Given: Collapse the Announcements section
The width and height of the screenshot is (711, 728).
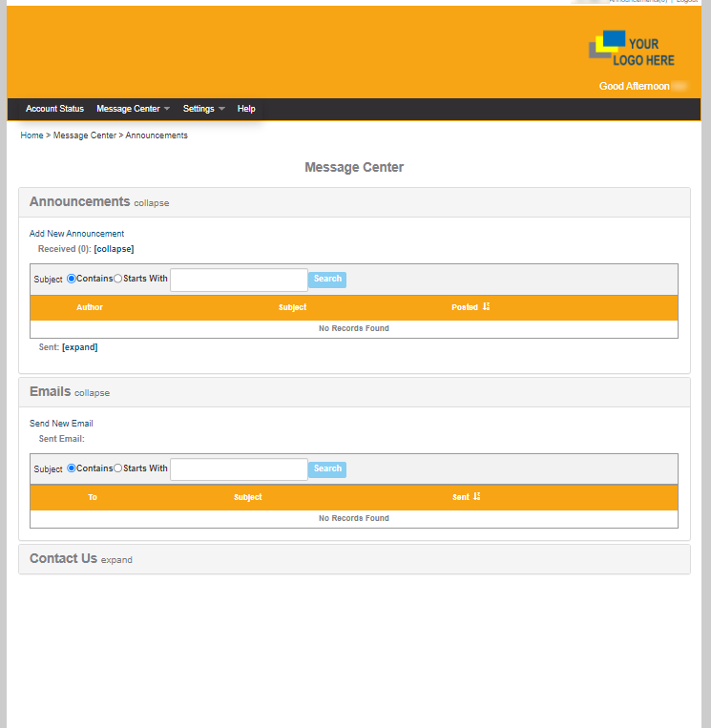Looking at the screenshot, I should (x=152, y=203).
